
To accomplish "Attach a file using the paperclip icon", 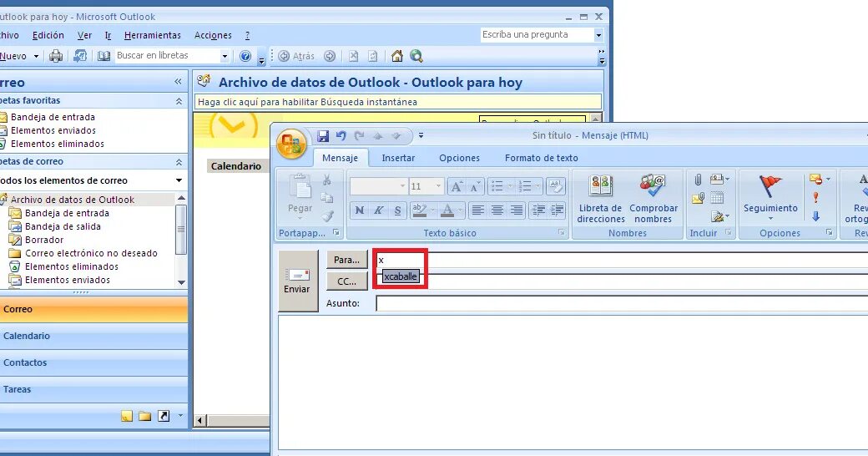I will 698,180.
